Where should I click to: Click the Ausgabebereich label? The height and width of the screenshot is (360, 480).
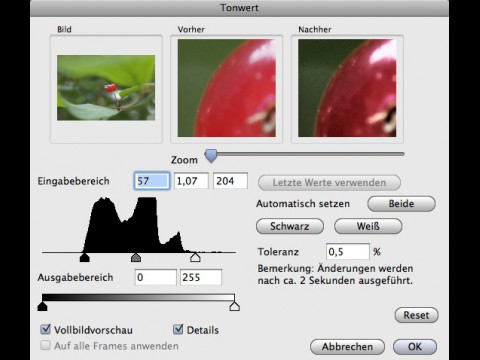point(75,278)
